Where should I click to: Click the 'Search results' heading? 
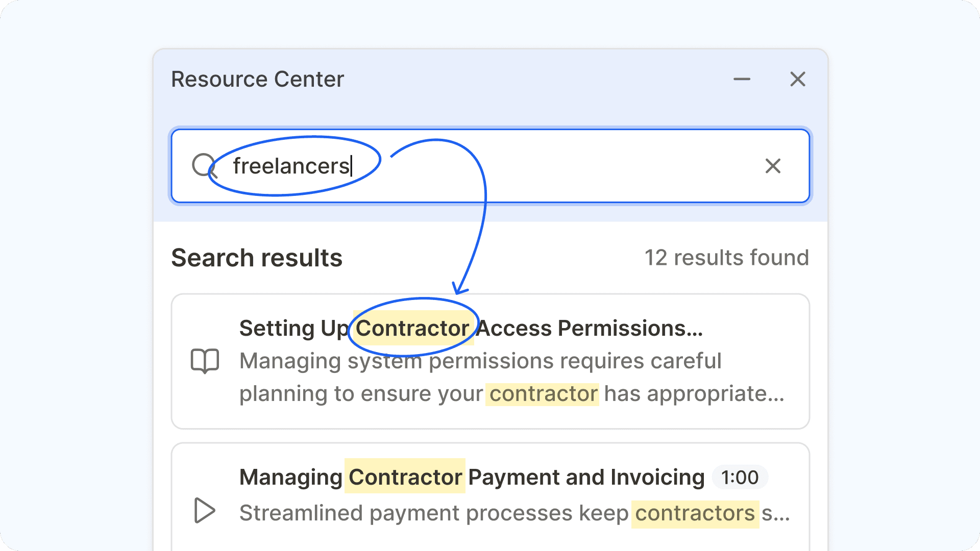point(257,258)
